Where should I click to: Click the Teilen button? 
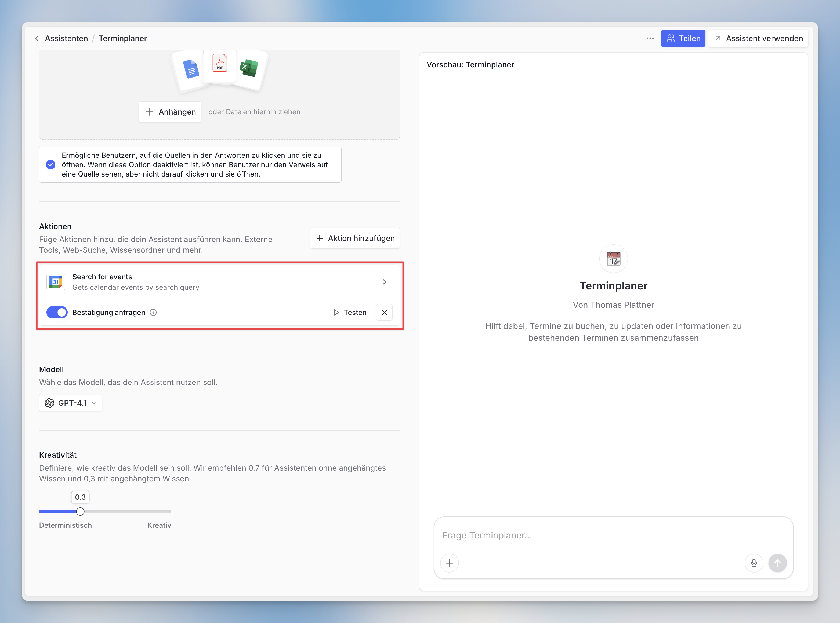coord(683,38)
